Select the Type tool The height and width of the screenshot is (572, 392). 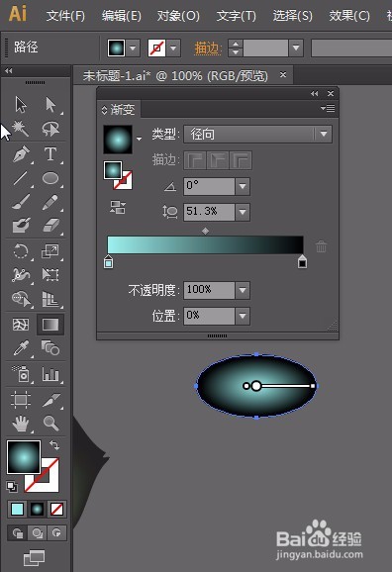pyautogui.click(x=50, y=153)
